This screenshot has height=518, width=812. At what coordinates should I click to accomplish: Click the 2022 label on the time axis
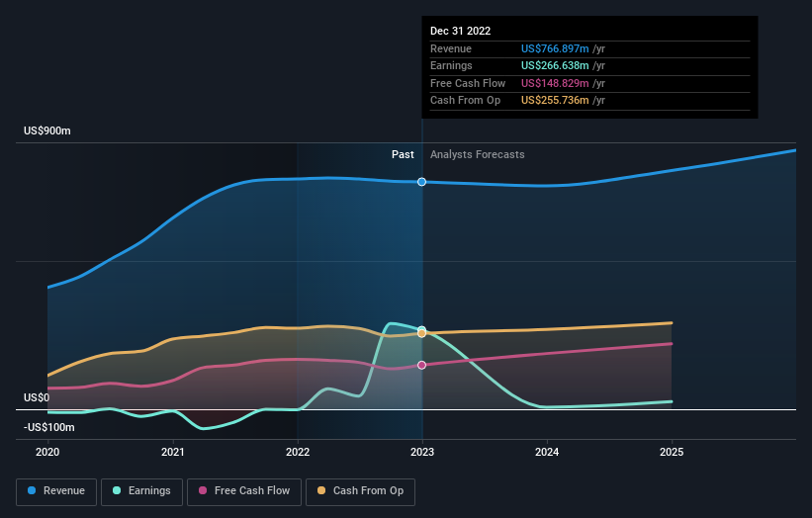point(297,452)
